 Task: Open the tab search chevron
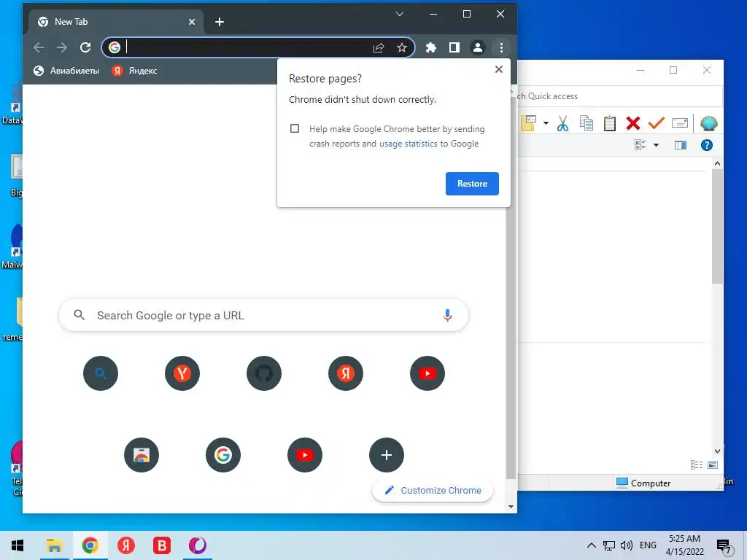coord(400,14)
